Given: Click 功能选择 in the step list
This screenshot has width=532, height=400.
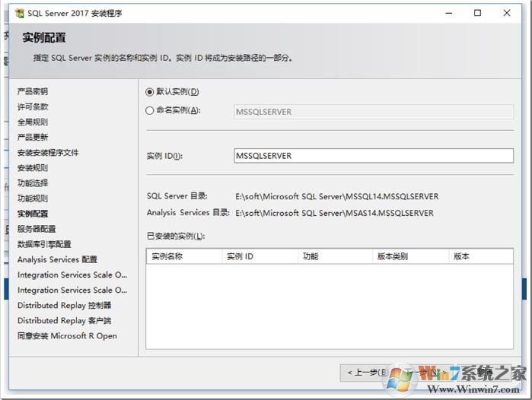Looking at the screenshot, I should (x=33, y=183).
